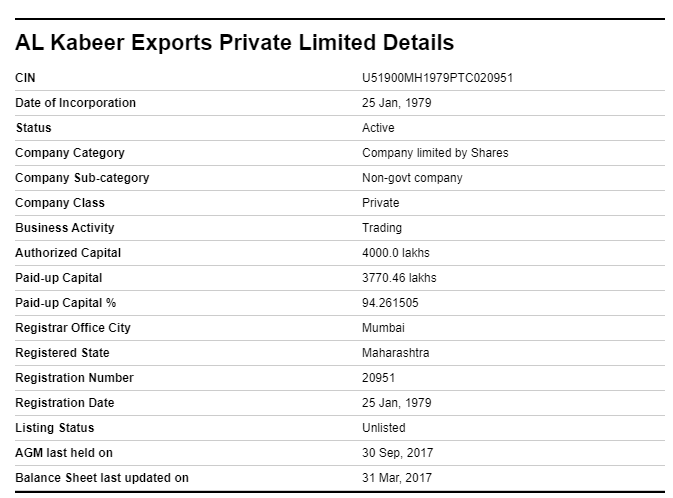The height and width of the screenshot is (498, 673).
Task: Click the Unlisted listing status value
Action: (384, 428)
